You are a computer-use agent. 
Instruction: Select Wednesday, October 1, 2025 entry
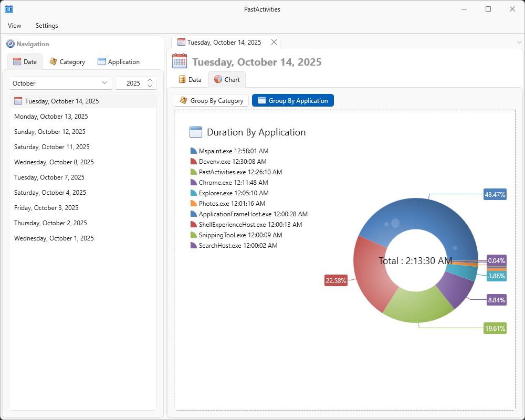tap(54, 238)
